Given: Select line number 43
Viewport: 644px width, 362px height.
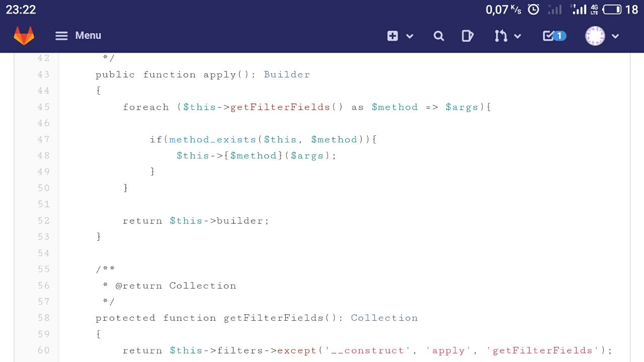Looking at the screenshot, I should (44, 74).
